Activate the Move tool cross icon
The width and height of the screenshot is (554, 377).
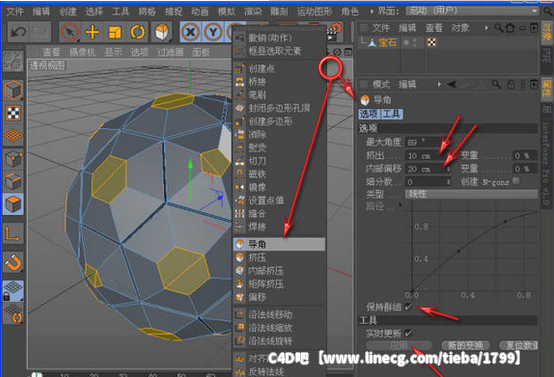coord(93,32)
